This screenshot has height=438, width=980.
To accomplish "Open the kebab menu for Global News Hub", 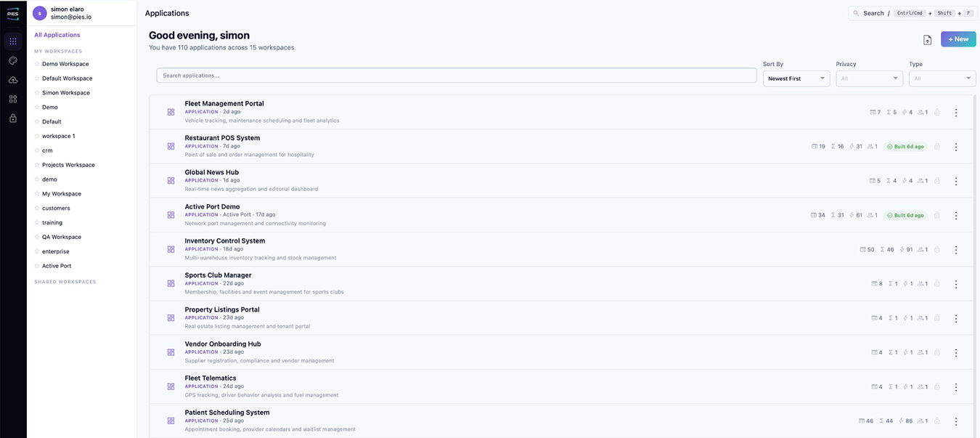I will click(x=956, y=181).
